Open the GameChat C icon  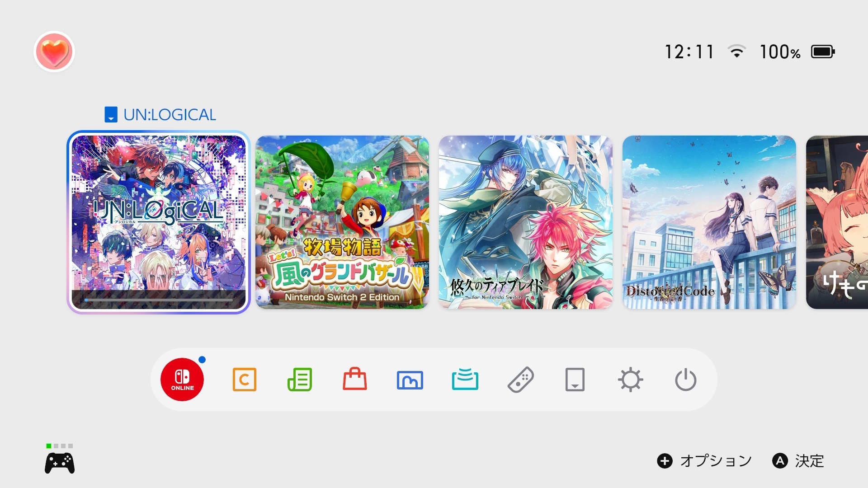tap(244, 380)
